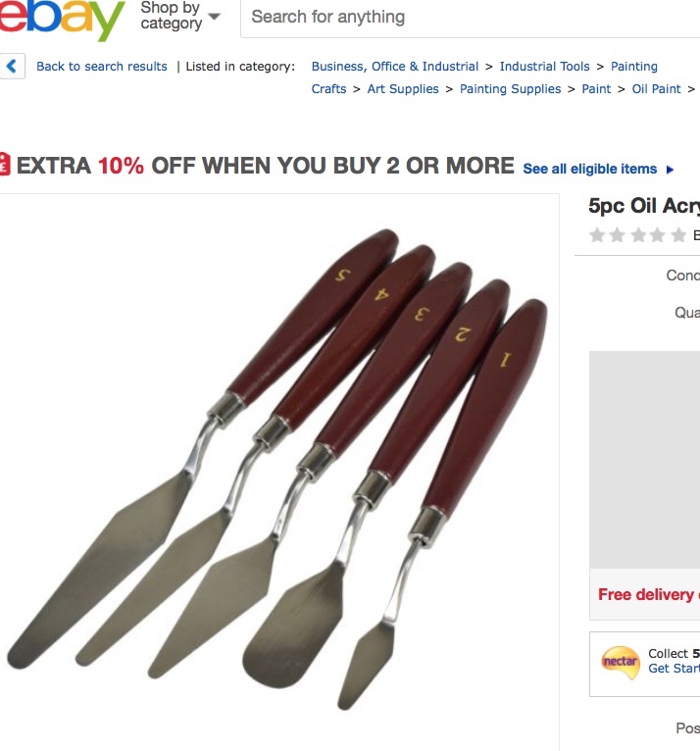Image resolution: width=700 pixels, height=751 pixels.
Task: Open Business, Office & Industrial category
Action: click(x=394, y=66)
